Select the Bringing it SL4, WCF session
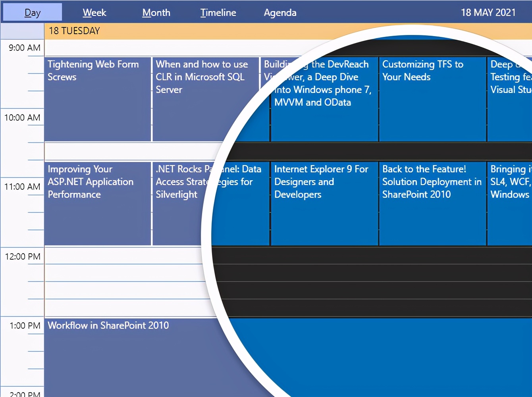The width and height of the screenshot is (532, 397). pos(510,202)
